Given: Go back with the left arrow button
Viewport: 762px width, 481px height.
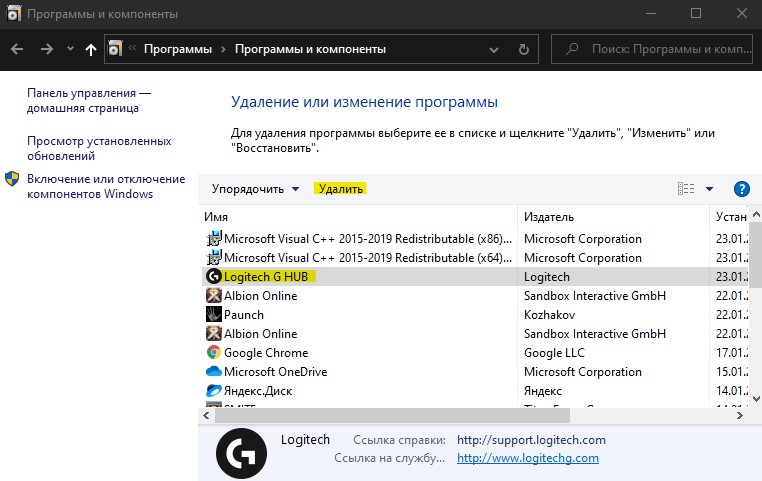Looking at the screenshot, I should click(x=17, y=49).
